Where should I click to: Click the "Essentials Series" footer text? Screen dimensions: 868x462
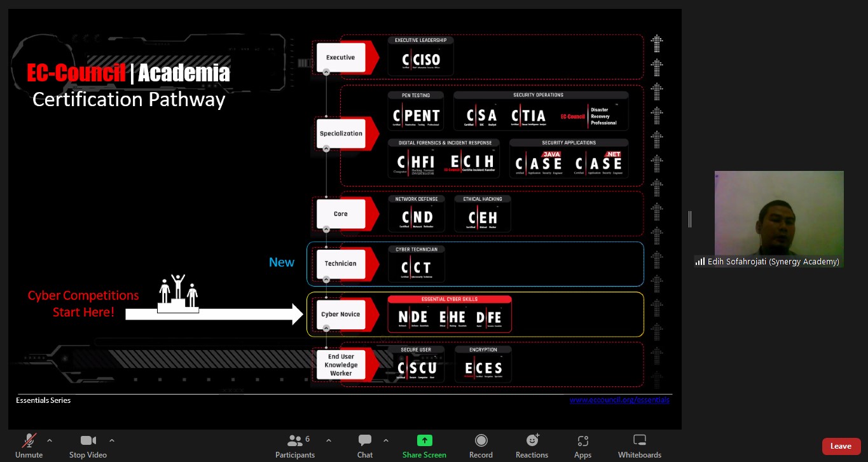(x=43, y=400)
